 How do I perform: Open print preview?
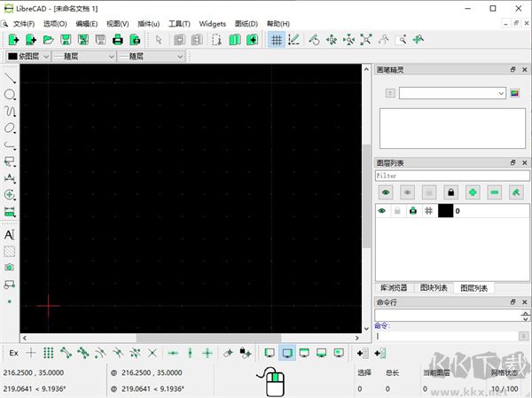(135, 40)
